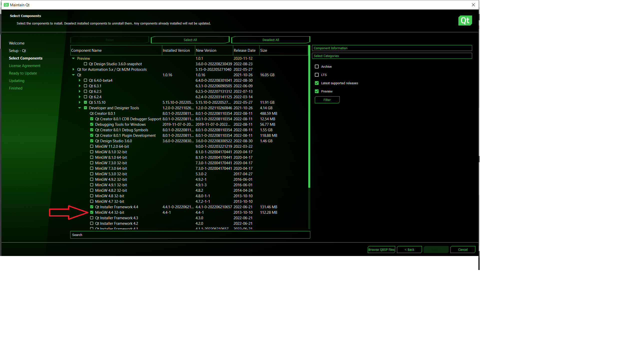The width and height of the screenshot is (644, 355).
Task: Toggle the Archive category checkbox
Action: [x=317, y=66]
